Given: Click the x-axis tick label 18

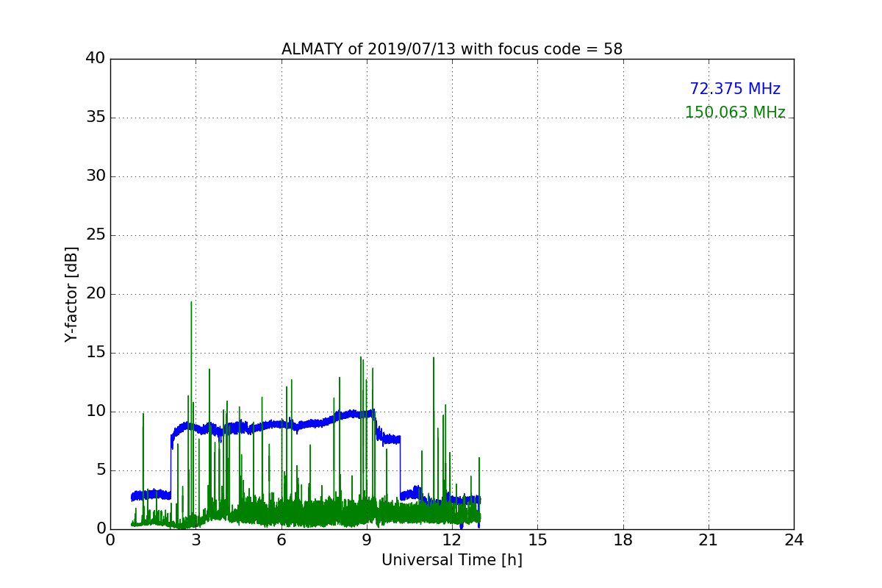Looking at the screenshot, I should [x=623, y=539].
